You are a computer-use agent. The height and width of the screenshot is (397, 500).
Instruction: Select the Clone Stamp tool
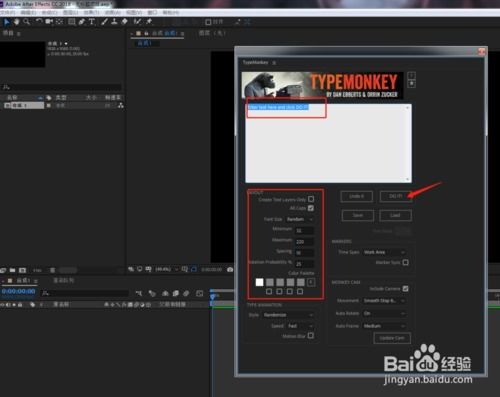(114, 22)
